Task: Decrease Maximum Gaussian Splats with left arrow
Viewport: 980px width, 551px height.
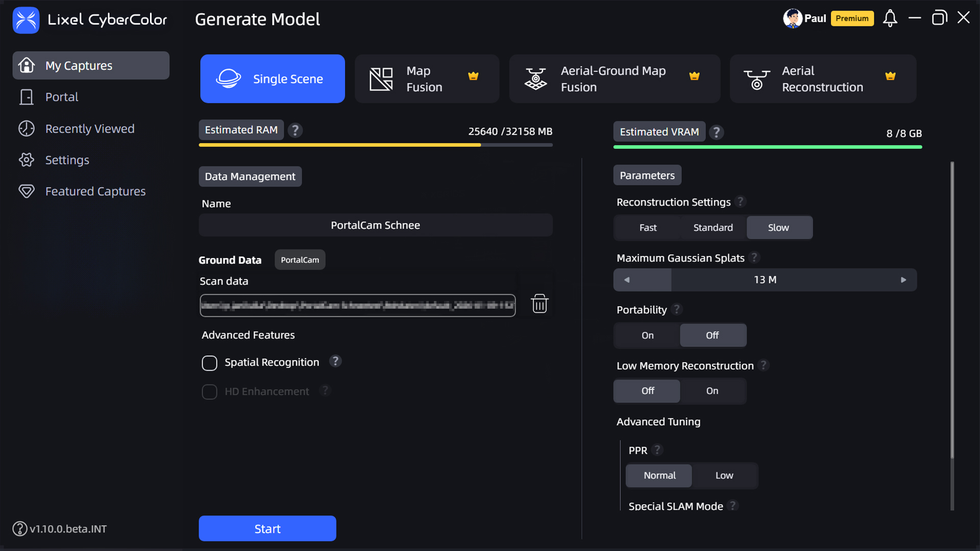Action: pyautogui.click(x=627, y=280)
